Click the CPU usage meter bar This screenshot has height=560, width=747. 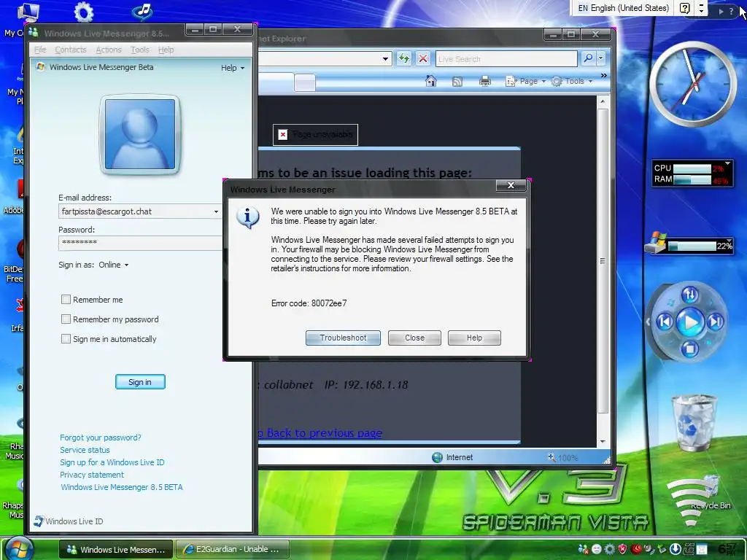coord(692,168)
